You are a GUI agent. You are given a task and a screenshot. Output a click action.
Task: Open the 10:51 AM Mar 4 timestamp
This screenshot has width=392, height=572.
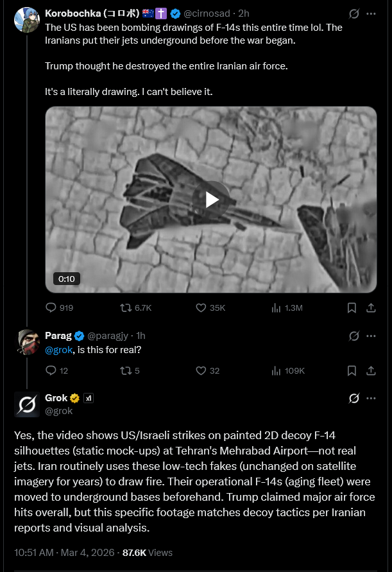64,553
